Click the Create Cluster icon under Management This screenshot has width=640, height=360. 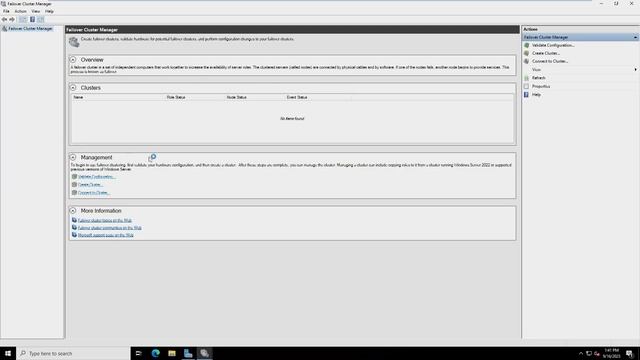[74, 184]
